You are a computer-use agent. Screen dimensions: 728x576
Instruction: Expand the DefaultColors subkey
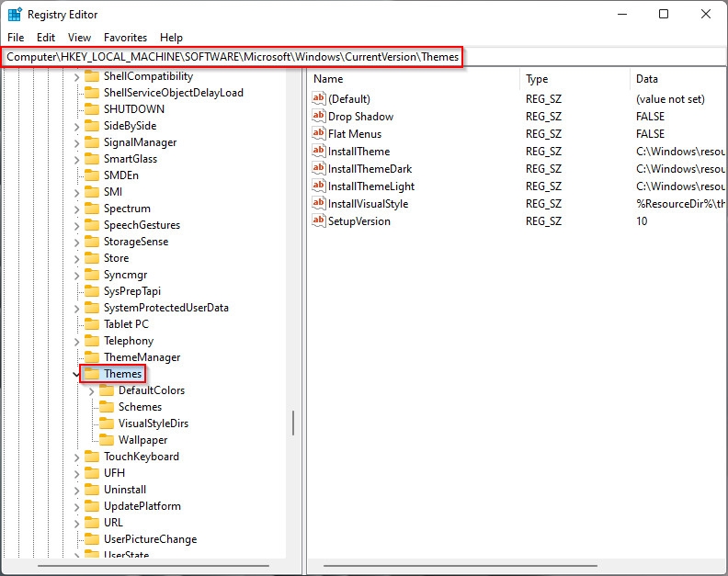pyautogui.click(x=92, y=391)
